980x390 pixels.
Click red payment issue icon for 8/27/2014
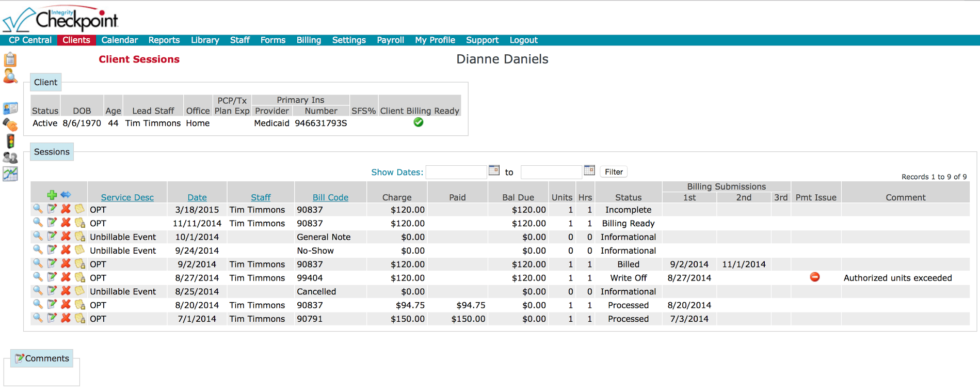click(x=815, y=277)
